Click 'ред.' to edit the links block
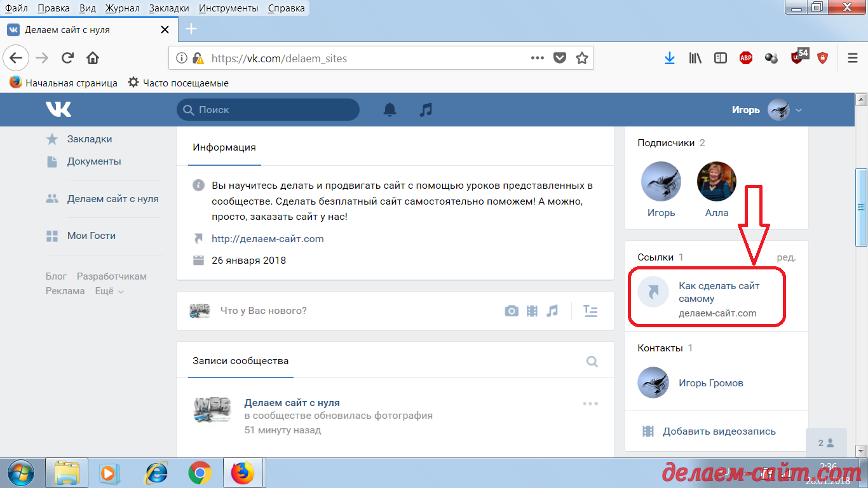The height and width of the screenshot is (488, 868). [786, 257]
